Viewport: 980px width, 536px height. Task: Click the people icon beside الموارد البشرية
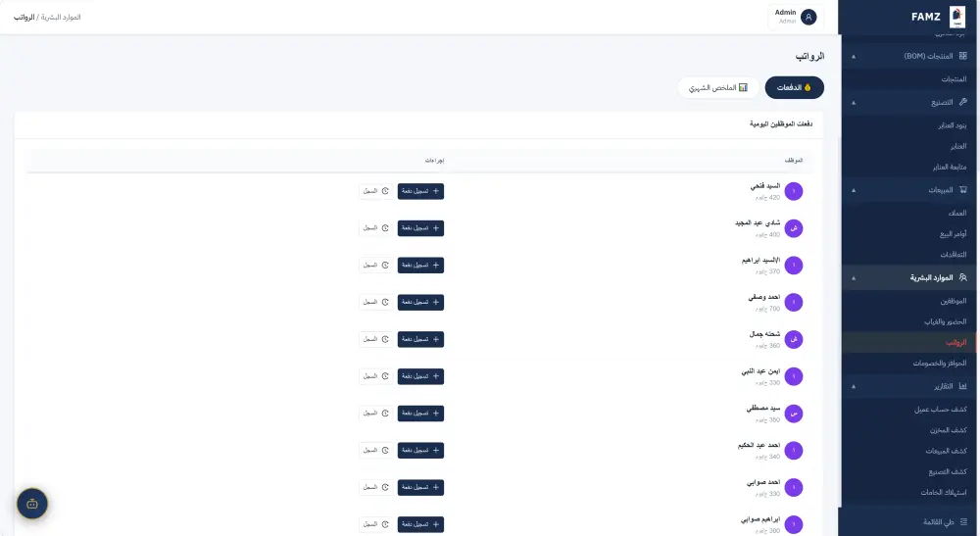pos(962,276)
